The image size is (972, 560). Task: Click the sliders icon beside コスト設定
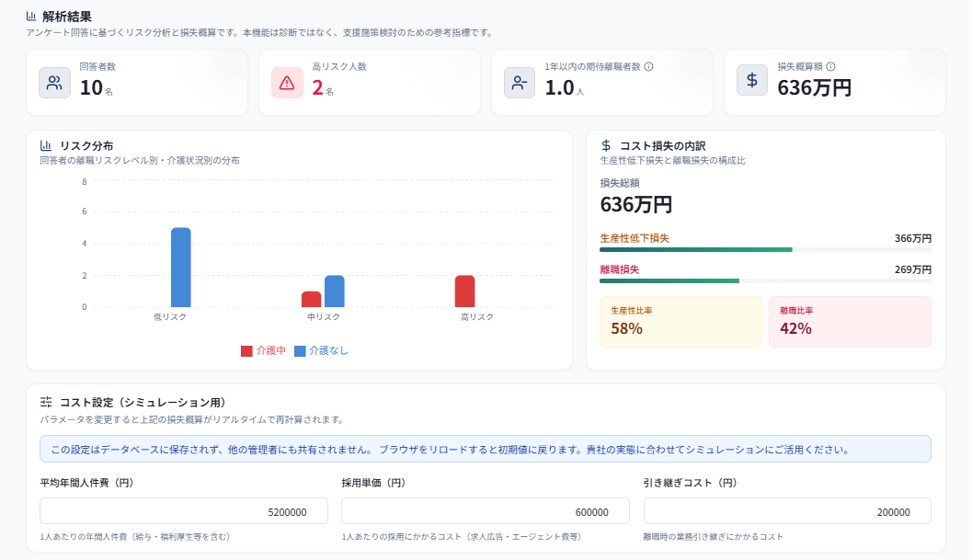(x=46, y=402)
